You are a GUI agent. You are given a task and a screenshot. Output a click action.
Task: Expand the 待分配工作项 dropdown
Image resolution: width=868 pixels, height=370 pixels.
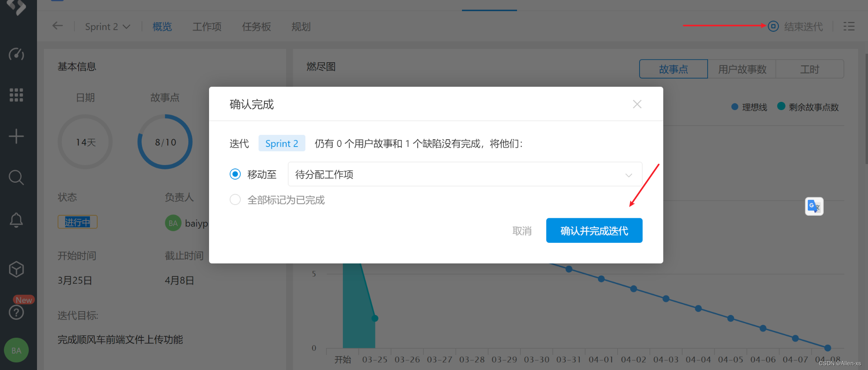point(465,174)
